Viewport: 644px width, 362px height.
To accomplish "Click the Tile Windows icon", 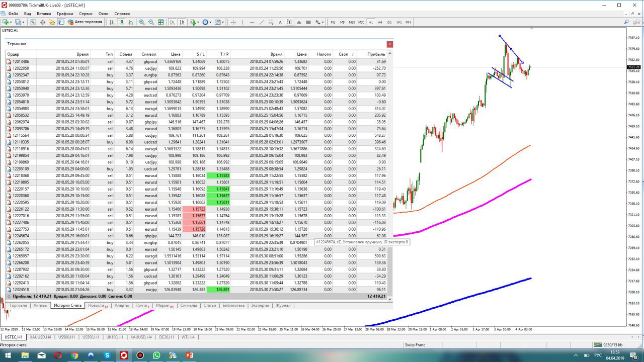I will [160, 22].
